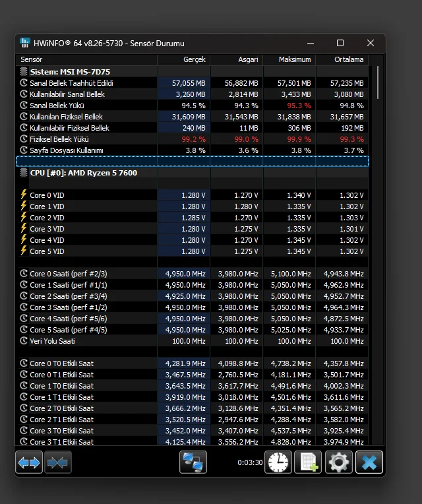422x504 pixels.
Task: Click the red 95.3 % maximum value
Action: [x=299, y=106]
